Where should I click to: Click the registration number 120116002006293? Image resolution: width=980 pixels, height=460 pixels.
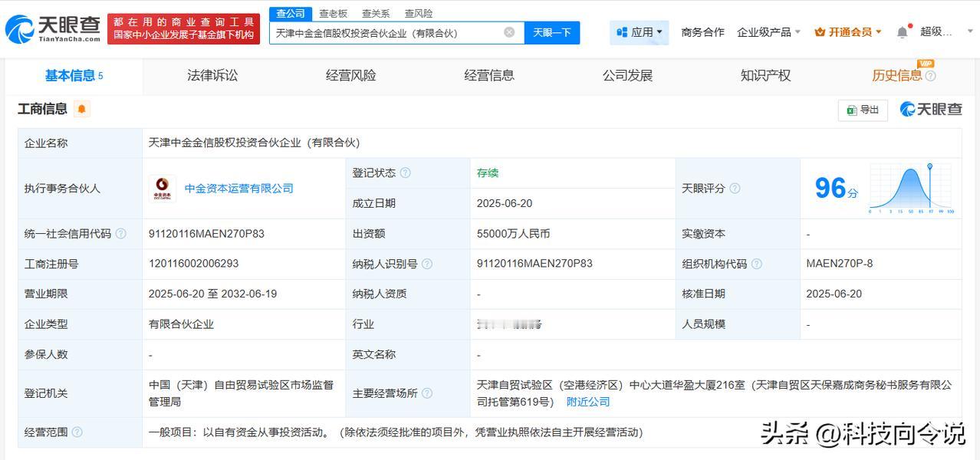tap(193, 264)
